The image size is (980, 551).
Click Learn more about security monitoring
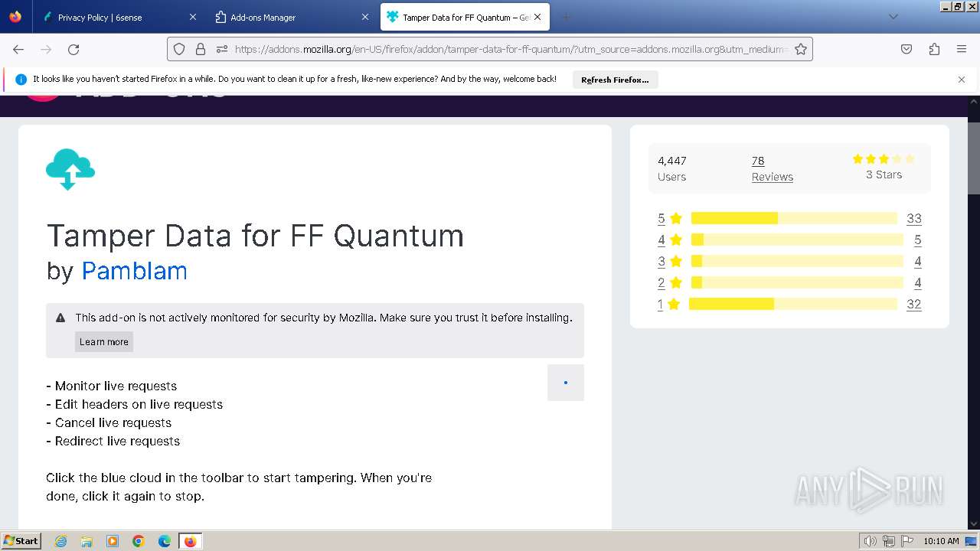tap(104, 341)
